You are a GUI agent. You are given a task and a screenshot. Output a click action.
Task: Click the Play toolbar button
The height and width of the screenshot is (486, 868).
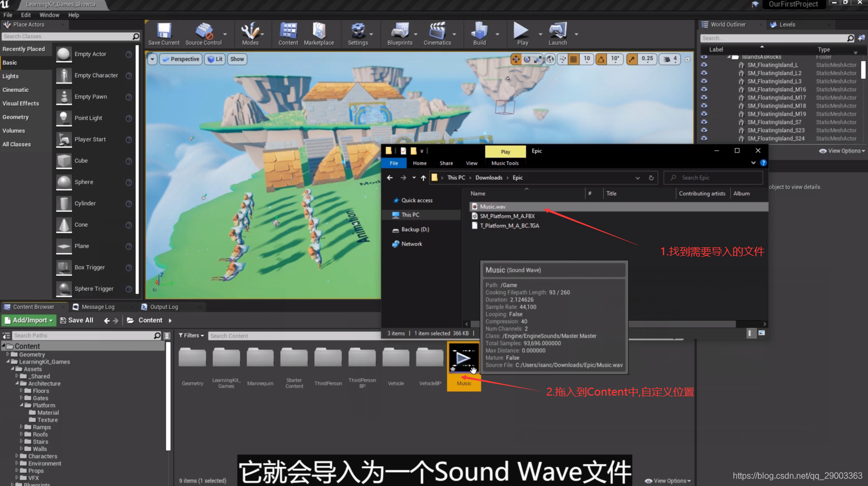[x=522, y=34]
